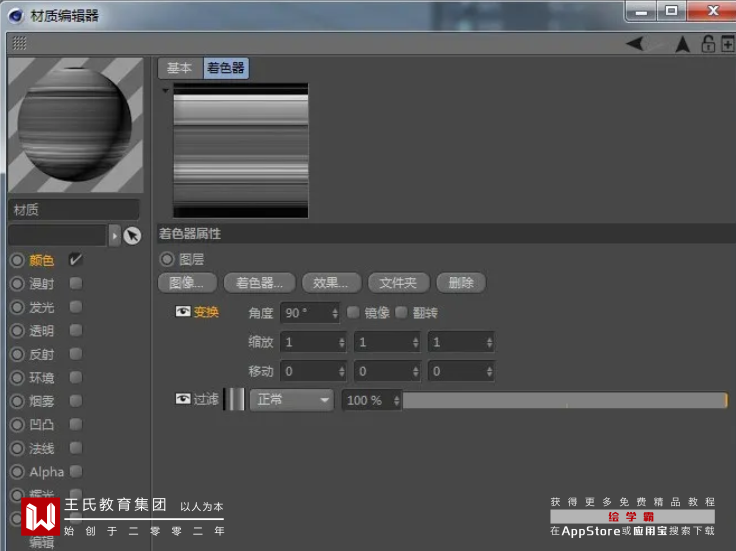
Task: Select the 颜色 channel label
Action: click(42, 260)
